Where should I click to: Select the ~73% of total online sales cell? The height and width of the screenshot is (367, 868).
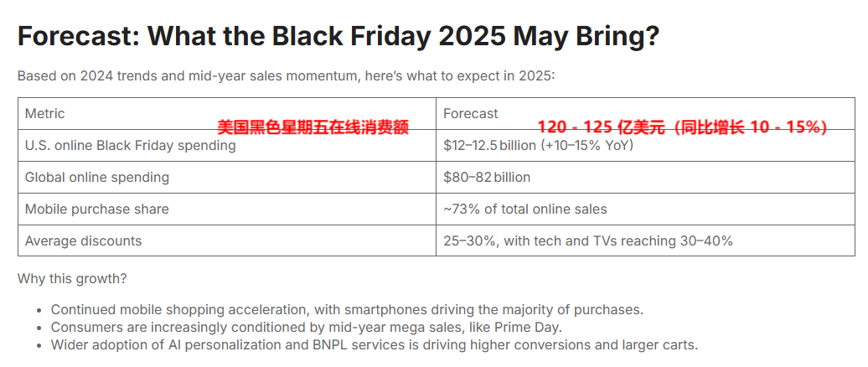point(525,209)
